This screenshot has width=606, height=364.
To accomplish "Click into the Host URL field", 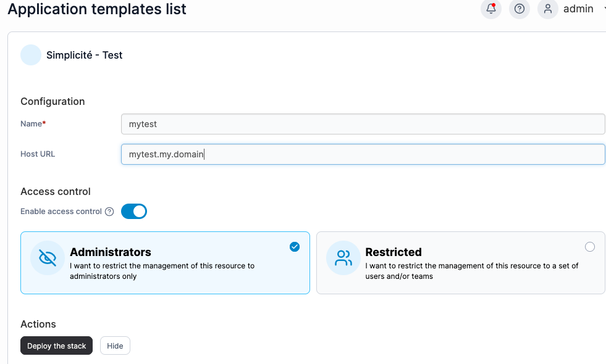I will pyautogui.click(x=363, y=154).
